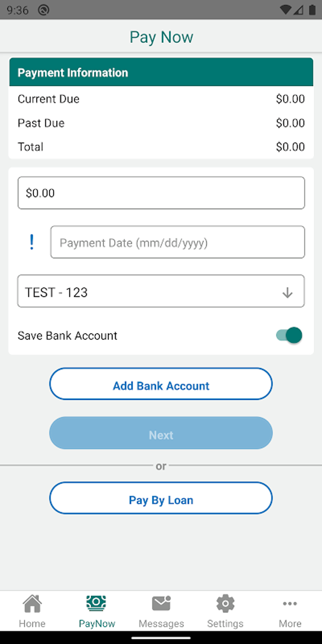Tap the Total amount row

161,147
